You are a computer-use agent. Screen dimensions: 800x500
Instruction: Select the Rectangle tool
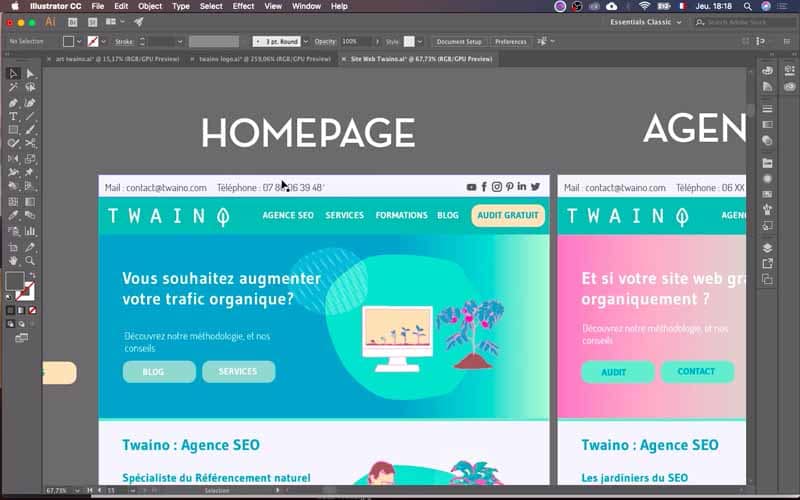[13, 130]
